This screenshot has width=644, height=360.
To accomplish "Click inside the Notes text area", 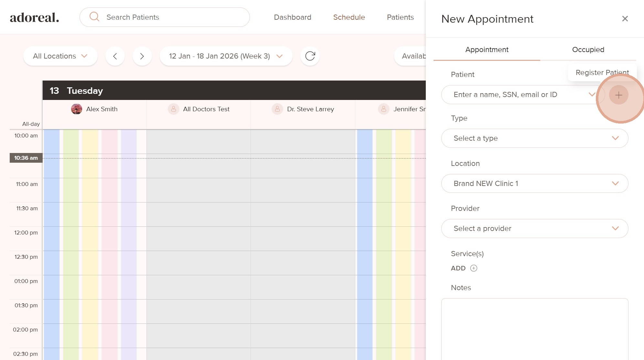I will pyautogui.click(x=534, y=328).
